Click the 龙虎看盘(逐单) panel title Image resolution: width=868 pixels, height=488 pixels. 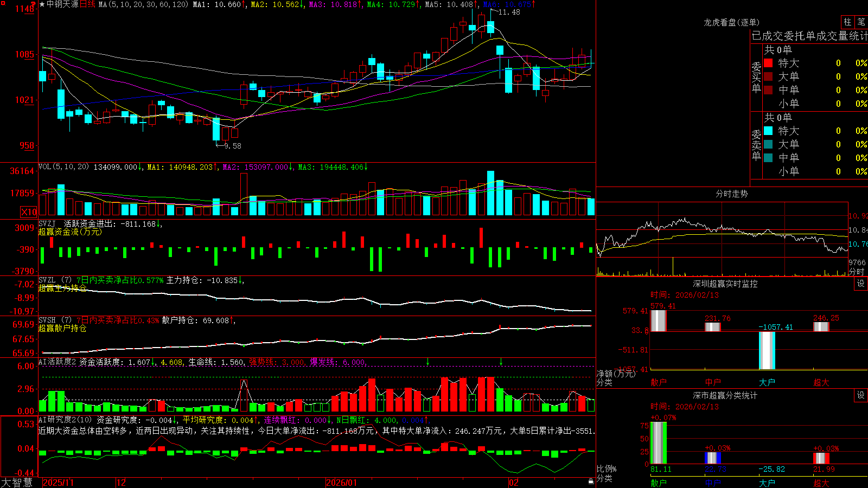point(731,22)
